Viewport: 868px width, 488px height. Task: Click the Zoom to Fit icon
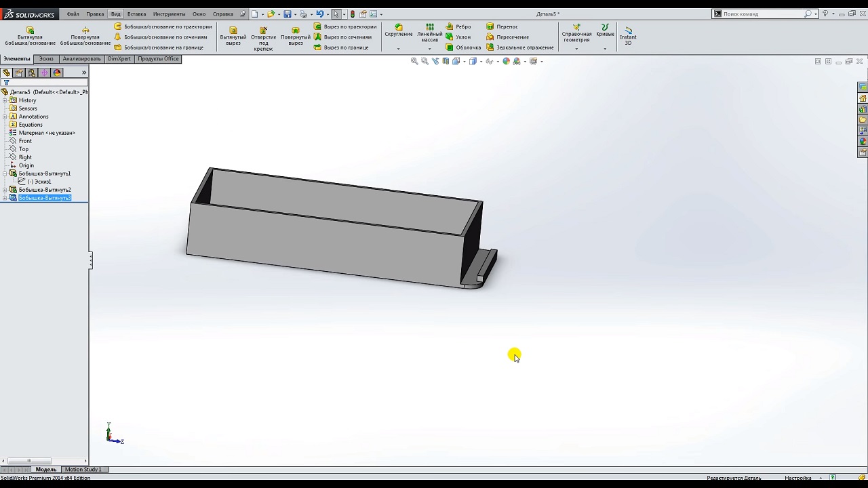(414, 61)
